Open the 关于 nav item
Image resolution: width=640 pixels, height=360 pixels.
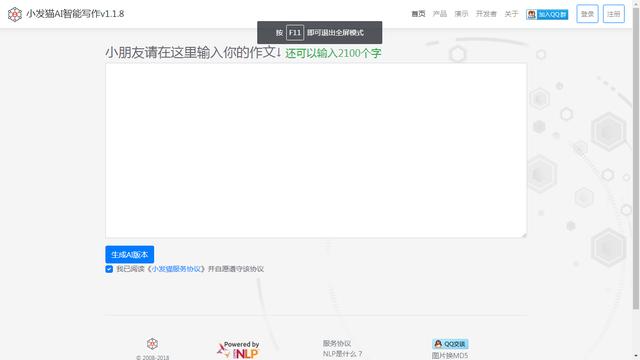511,14
